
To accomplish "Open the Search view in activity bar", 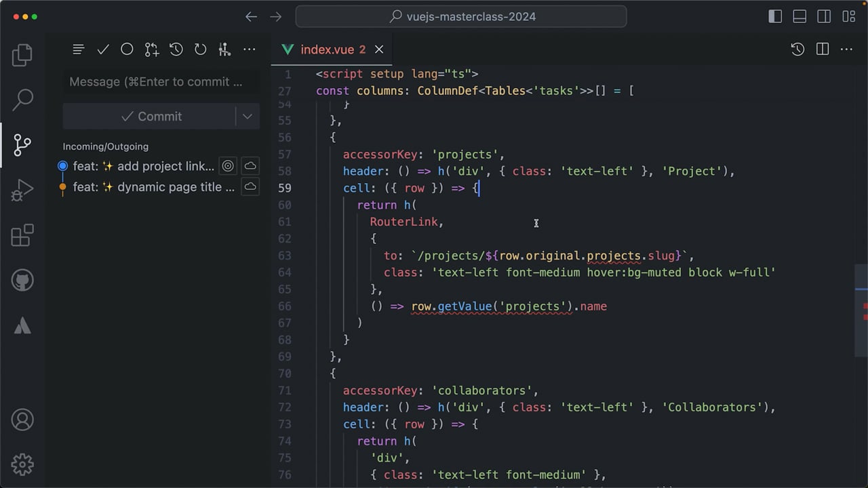I will [22, 100].
